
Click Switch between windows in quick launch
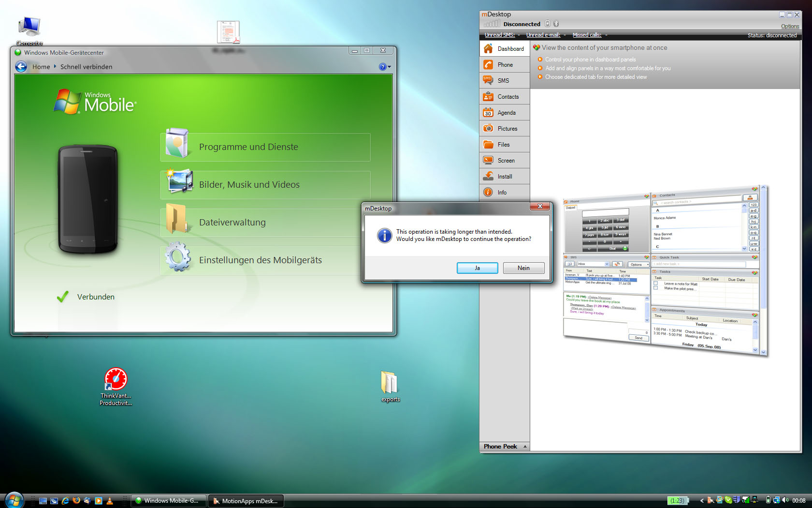point(54,501)
